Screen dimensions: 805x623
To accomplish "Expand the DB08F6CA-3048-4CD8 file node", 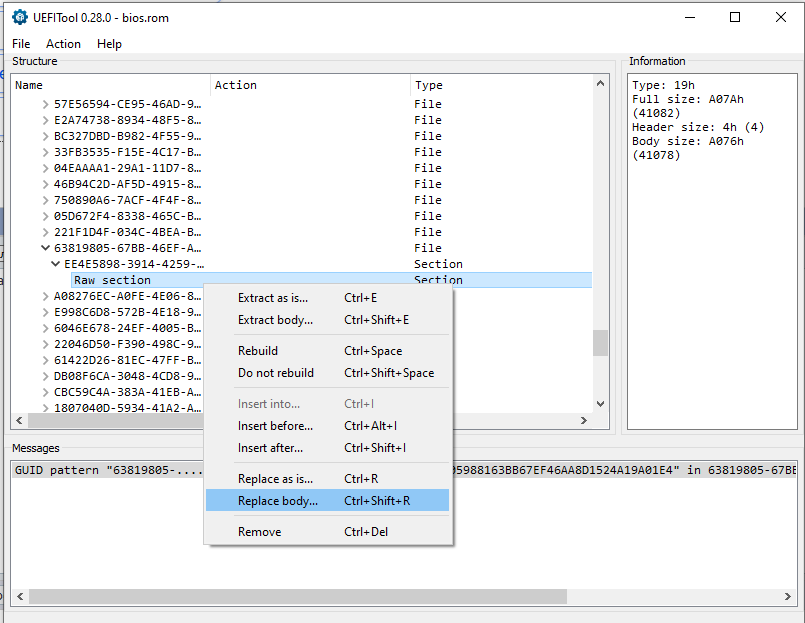I will [45, 376].
